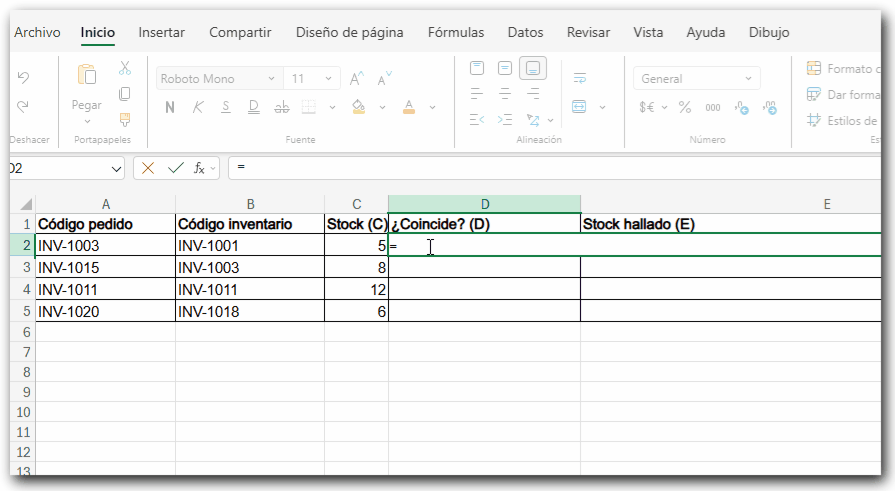
Task: Open the Estilos de celda button
Action: pyautogui.click(x=843, y=120)
